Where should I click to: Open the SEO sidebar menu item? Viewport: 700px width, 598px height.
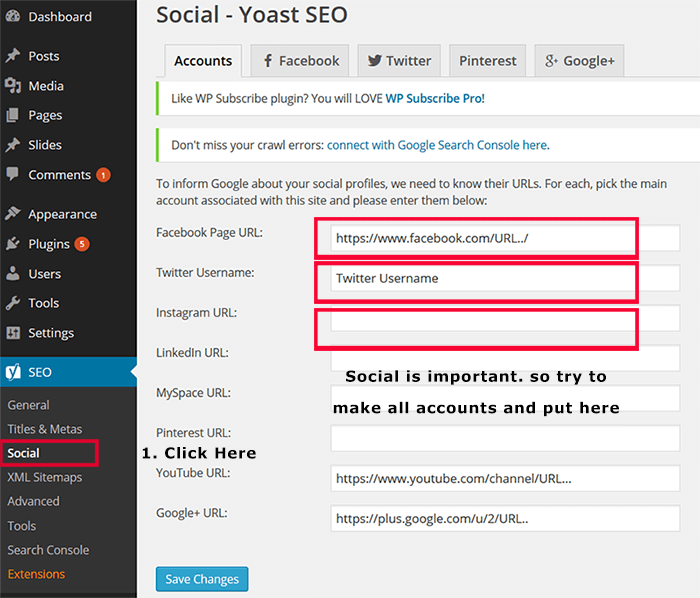[68, 372]
